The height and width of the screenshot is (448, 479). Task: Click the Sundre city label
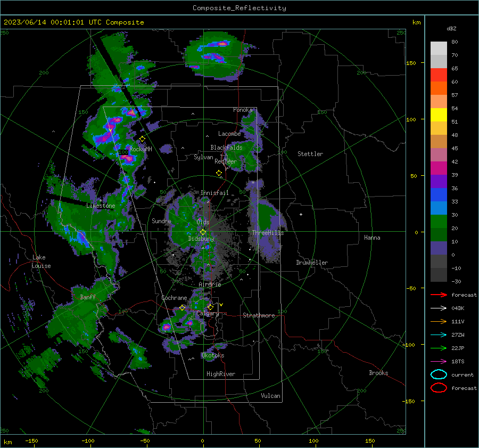[161, 221]
